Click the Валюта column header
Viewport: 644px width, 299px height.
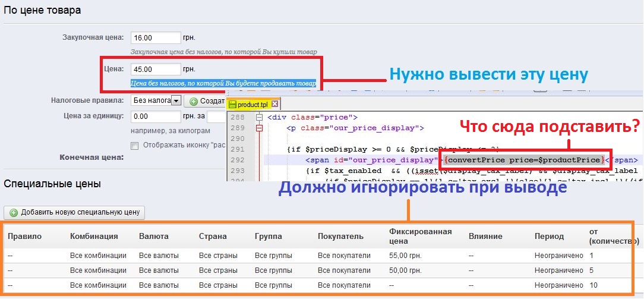tap(153, 237)
